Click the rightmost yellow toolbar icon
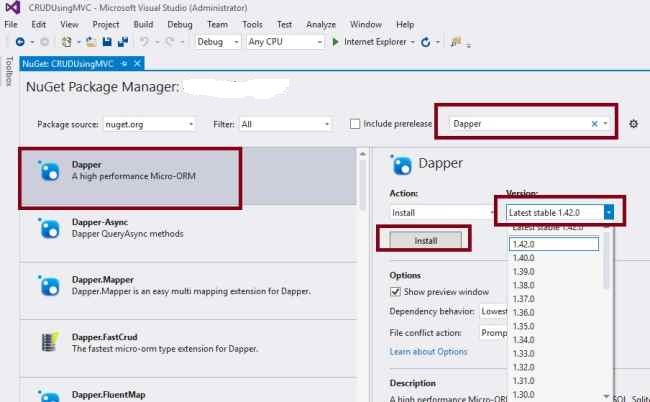The height and width of the screenshot is (402, 650). 456,42
